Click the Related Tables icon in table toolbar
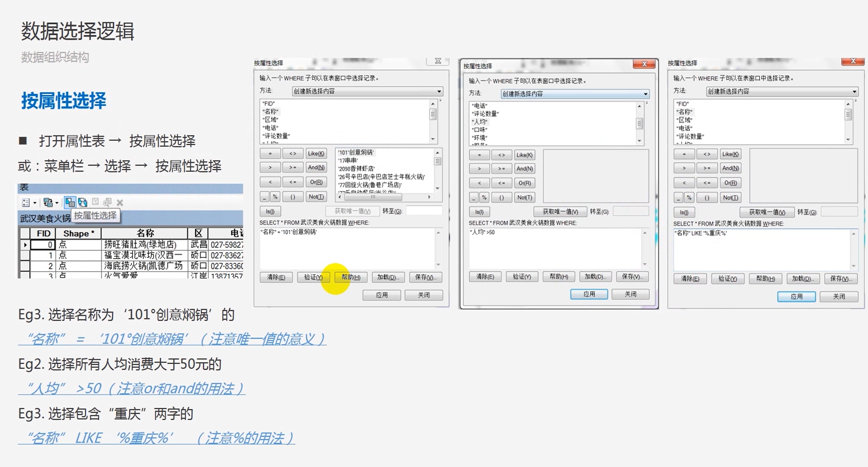Screen dimensions: 868x467 (x=48, y=202)
